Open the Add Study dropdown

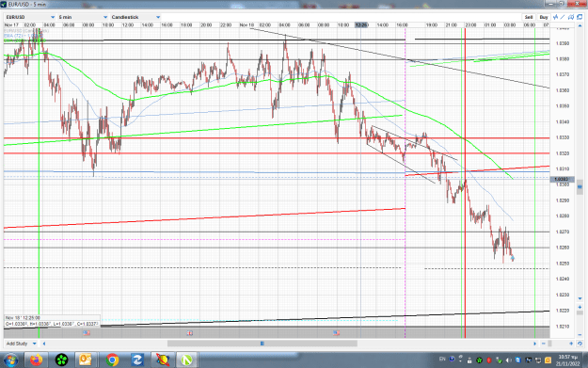point(21,344)
